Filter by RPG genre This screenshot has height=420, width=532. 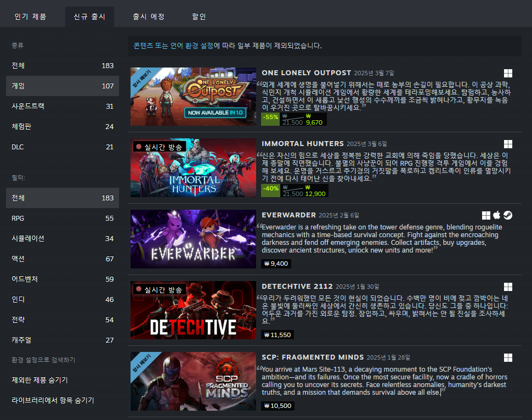pos(63,219)
